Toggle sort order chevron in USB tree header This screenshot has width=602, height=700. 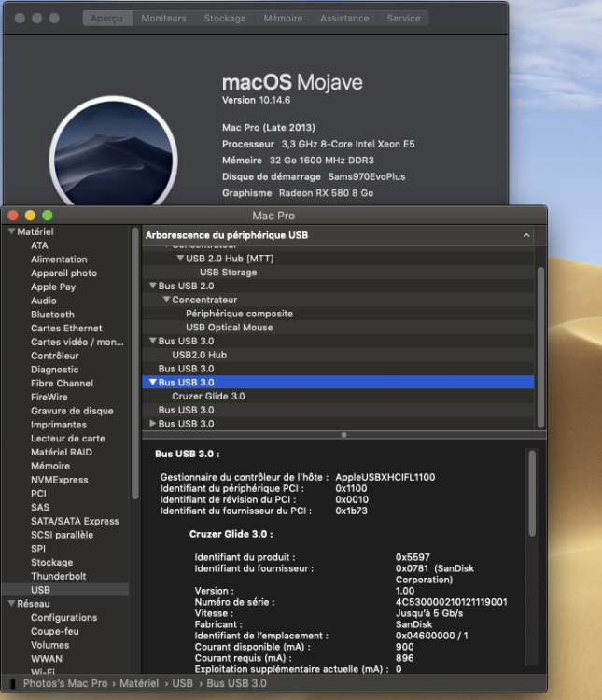click(526, 235)
